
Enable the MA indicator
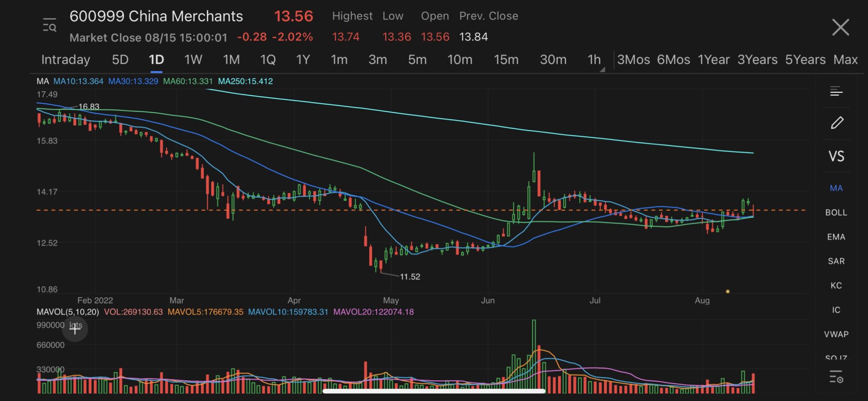click(836, 188)
